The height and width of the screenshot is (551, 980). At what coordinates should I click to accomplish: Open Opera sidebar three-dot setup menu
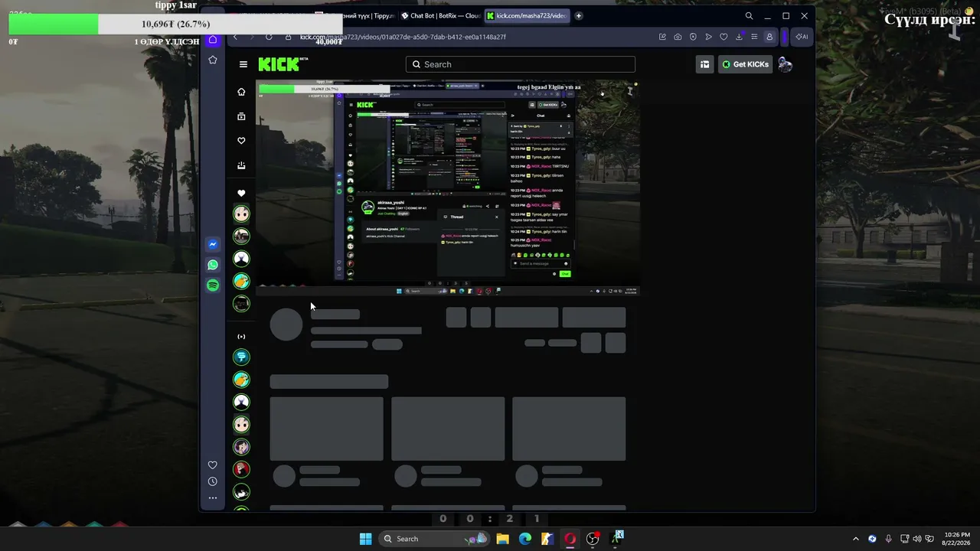(x=213, y=498)
